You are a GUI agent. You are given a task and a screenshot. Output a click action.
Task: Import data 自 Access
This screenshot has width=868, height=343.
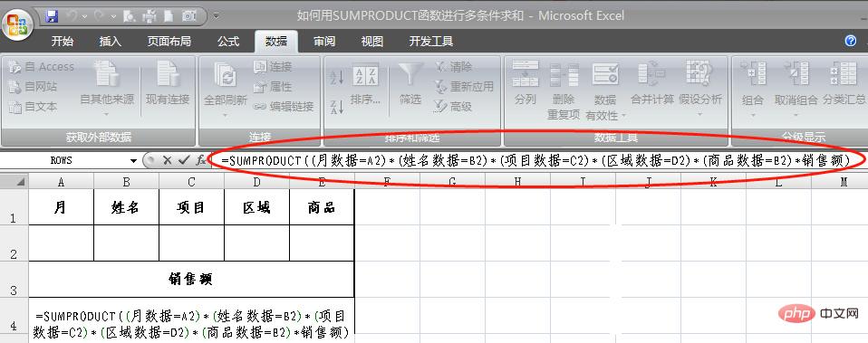tap(42, 67)
